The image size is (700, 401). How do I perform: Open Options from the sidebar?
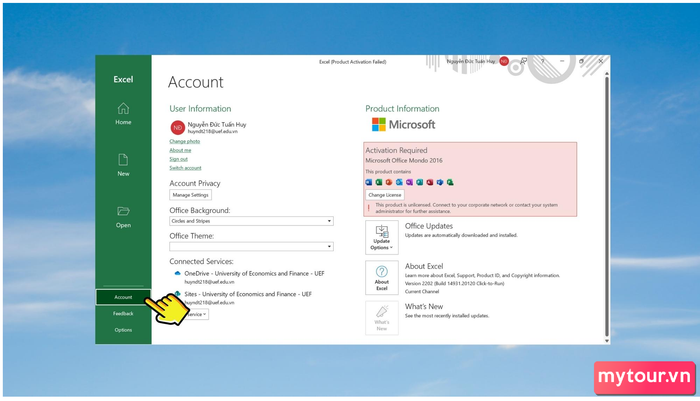pyautogui.click(x=123, y=330)
